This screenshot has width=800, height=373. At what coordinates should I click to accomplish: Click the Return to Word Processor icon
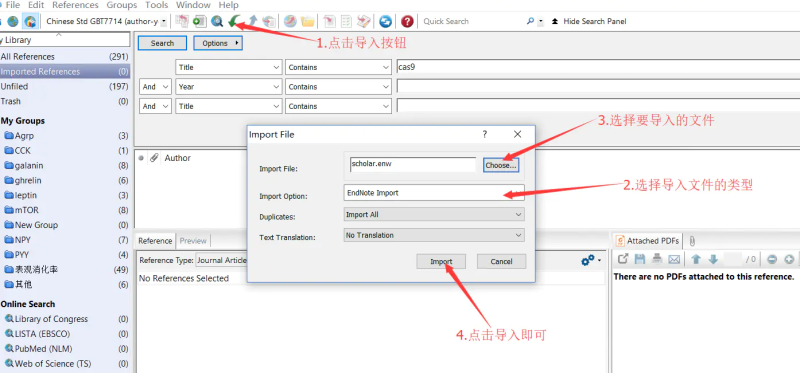coord(364,21)
